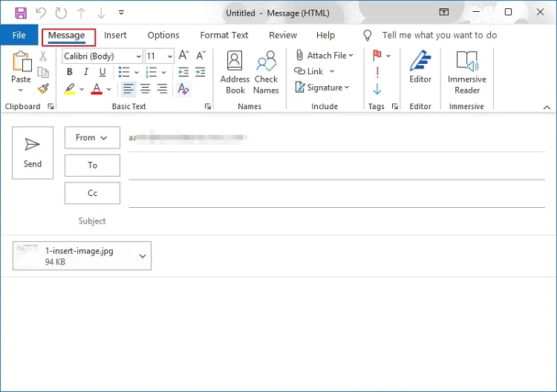Apply red font color

(x=97, y=88)
